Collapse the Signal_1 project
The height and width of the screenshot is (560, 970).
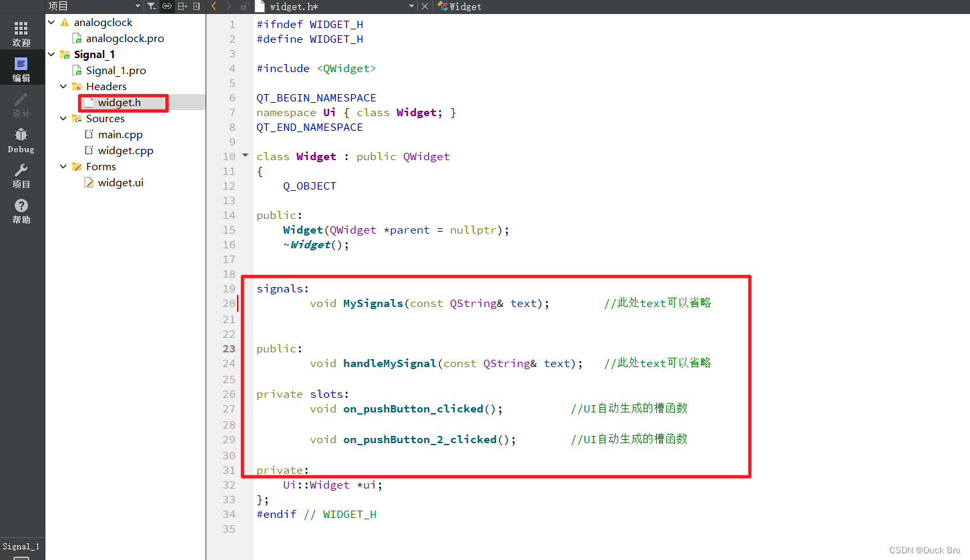pyautogui.click(x=51, y=54)
